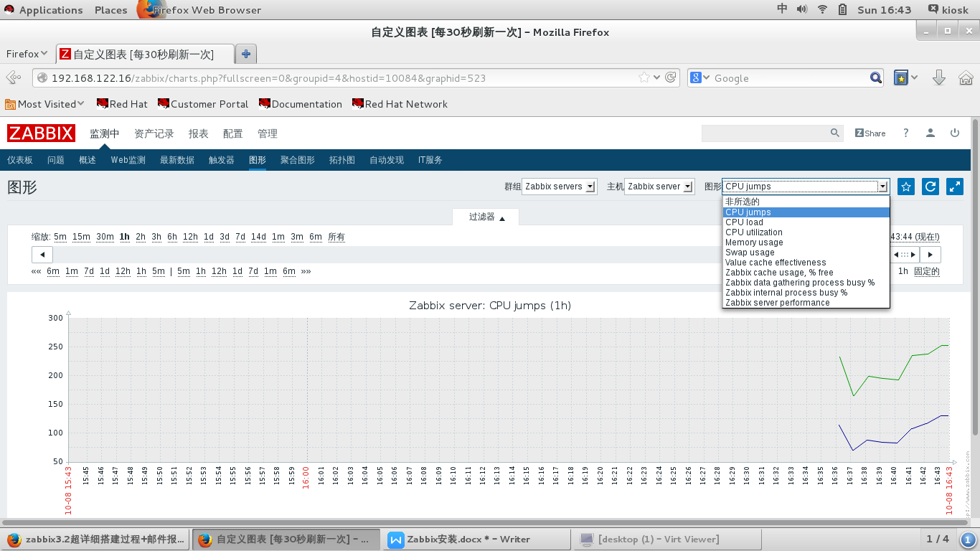The image size is (980, 551).
Task: Switch to 拓扑图 submenu tab
Action: click(x=341, y=160)
